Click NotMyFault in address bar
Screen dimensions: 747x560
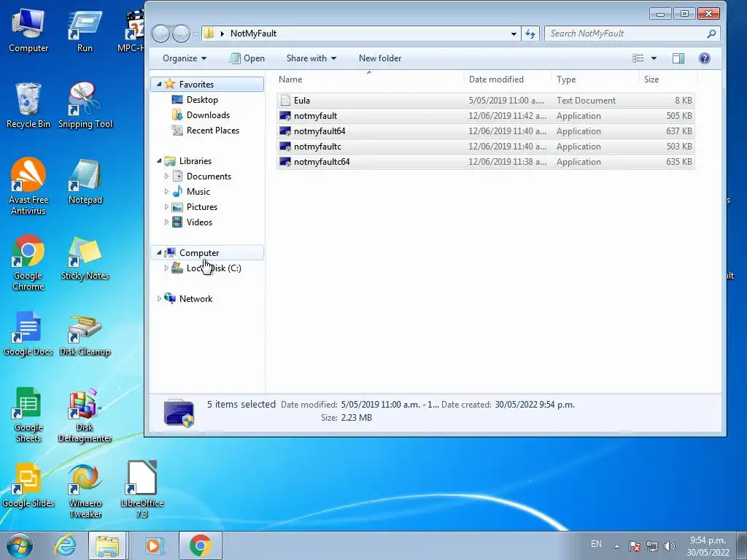pyautogui.click(x=253, y=34)
